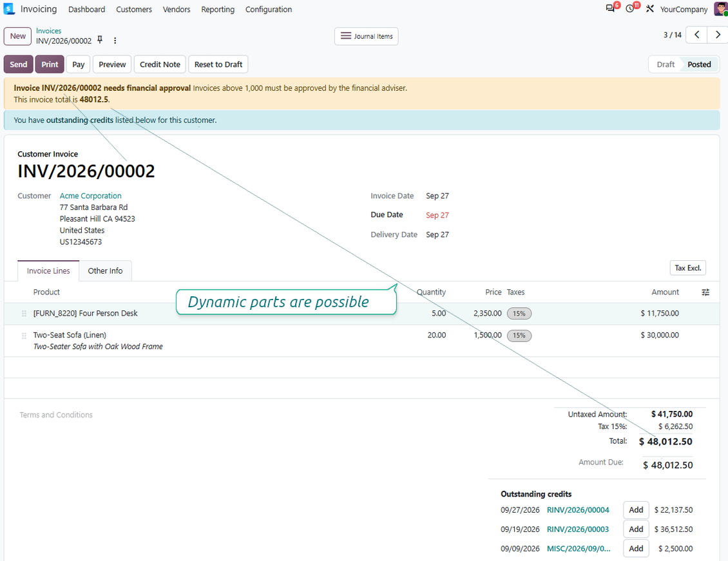Open the YourCompany switcher
The height and width of the screenshot is (561, 728).
tap(684, 9)
